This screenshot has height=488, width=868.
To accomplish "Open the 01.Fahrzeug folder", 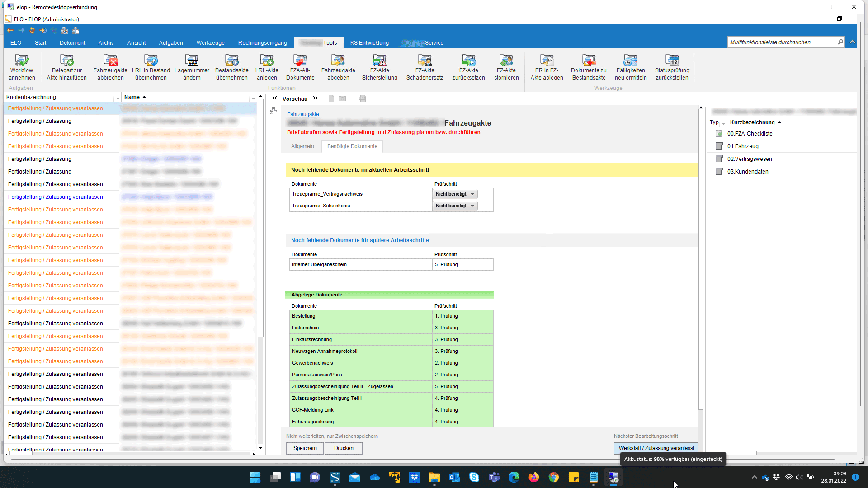I will (x=743, y=146).
